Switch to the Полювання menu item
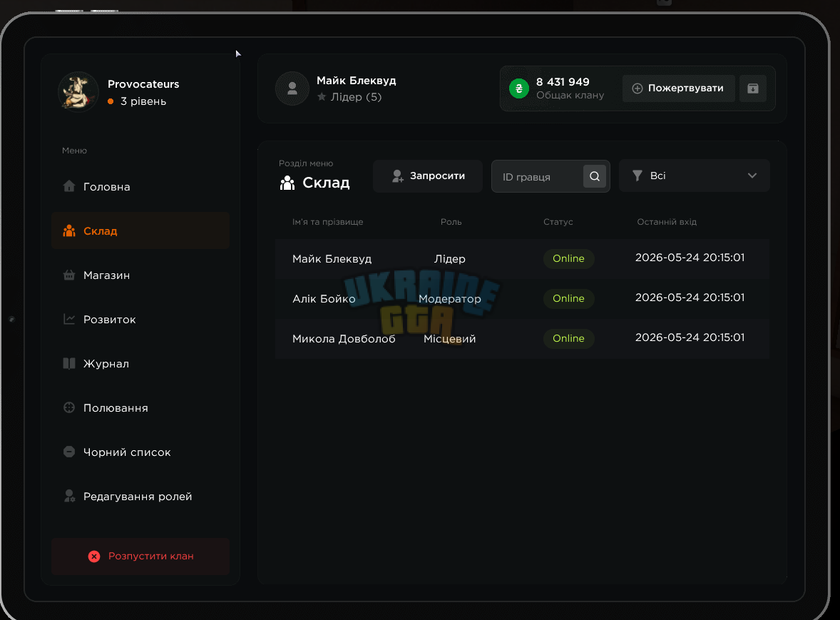This screenshot has width=840, height=620. (x=140, y=408)
